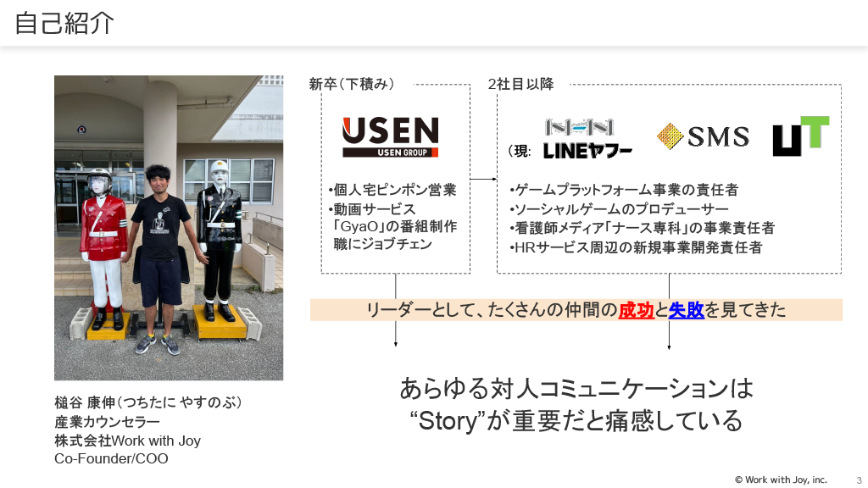
Task: Select the Co-Founder/COO text line
Action: point(111,458)
